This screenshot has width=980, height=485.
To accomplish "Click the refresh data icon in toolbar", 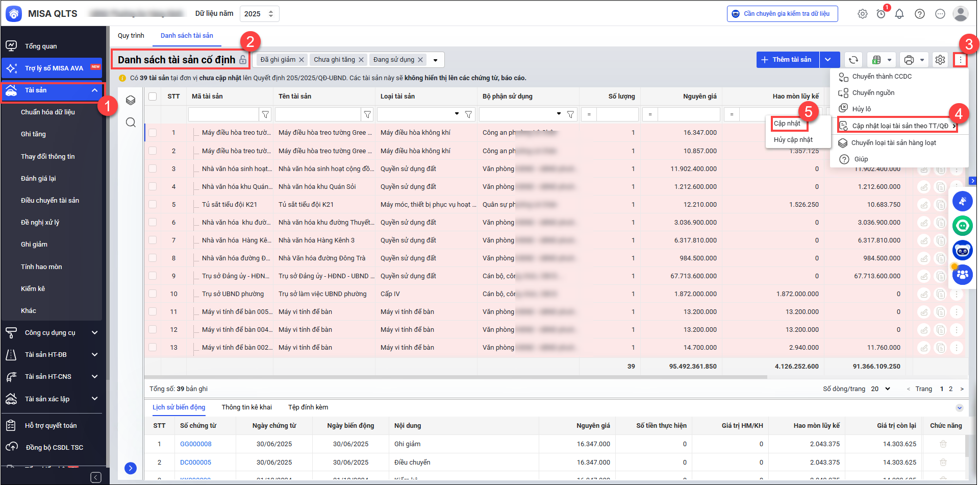I will (853, 60).
